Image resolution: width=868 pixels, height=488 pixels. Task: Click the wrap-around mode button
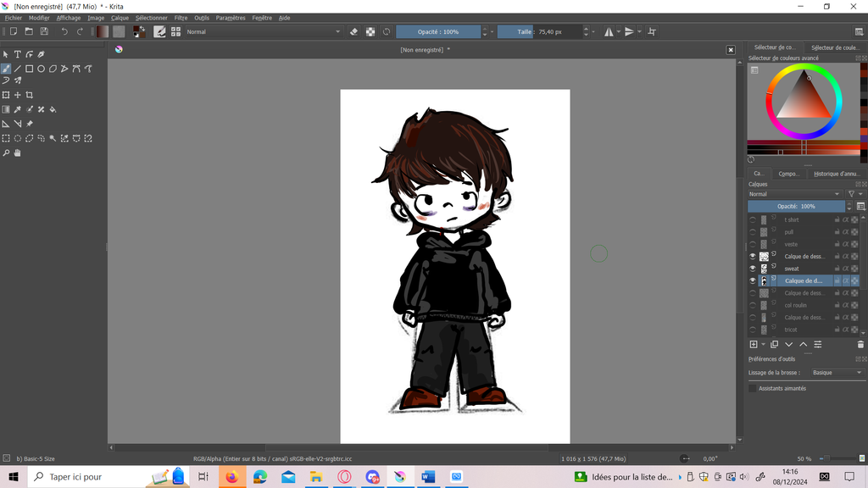coord(652,31)
